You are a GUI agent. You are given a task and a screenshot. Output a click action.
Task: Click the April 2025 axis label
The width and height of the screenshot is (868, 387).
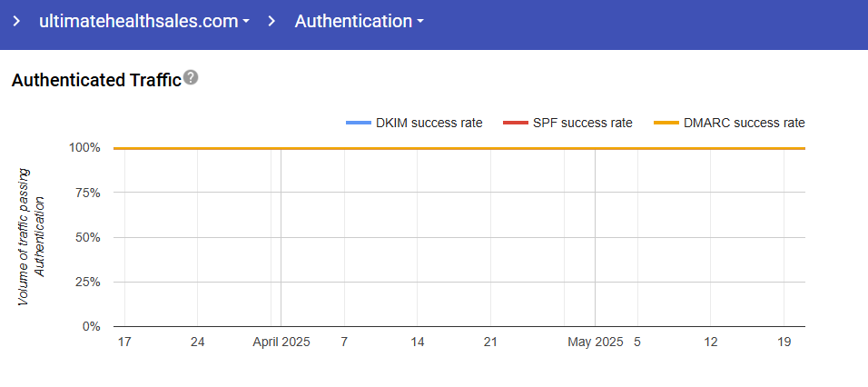click(x=281, y=342)
